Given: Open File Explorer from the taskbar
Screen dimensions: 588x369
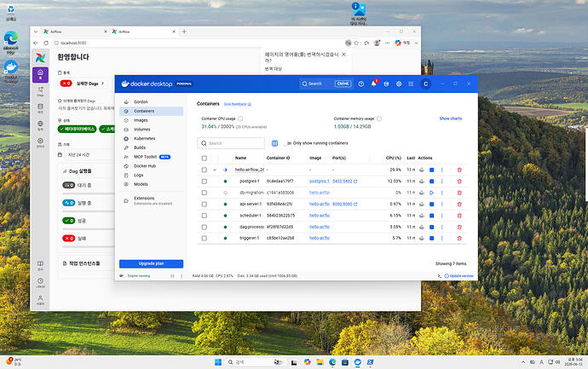Looking at the screenshot, I should pos(320,362).
